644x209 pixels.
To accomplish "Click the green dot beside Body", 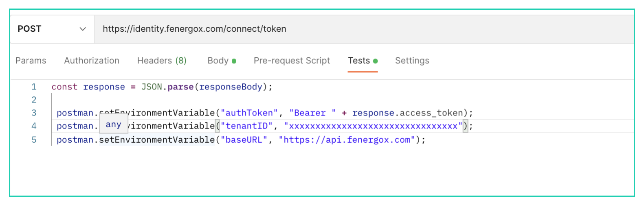I will click(x=234, y=61).
